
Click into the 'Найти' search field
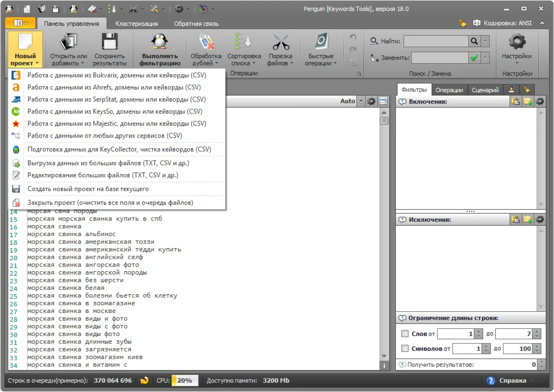tap(435, 41)
